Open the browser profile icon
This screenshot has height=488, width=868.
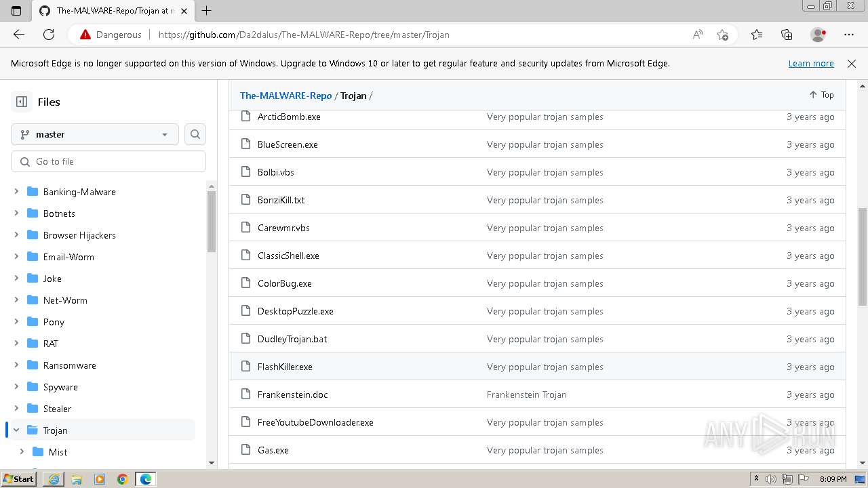(818, 35)
